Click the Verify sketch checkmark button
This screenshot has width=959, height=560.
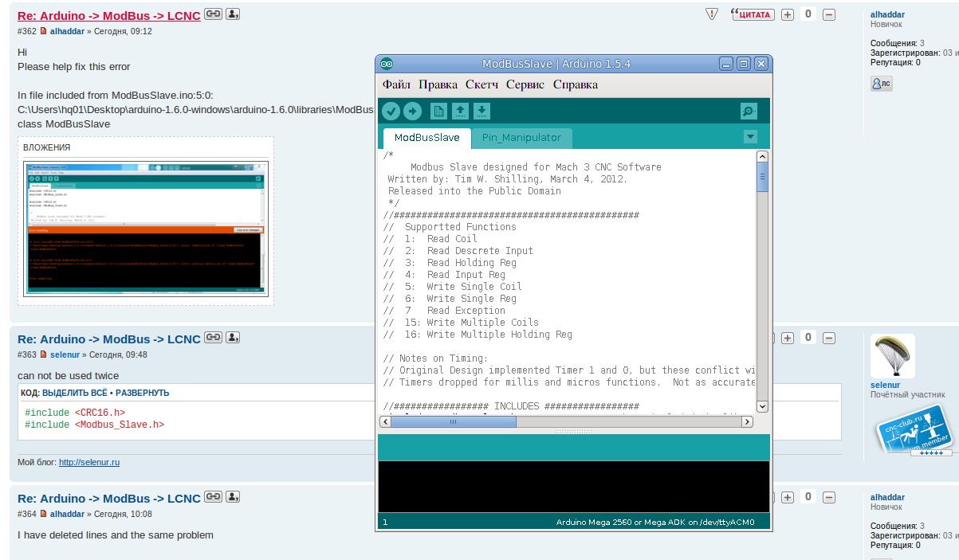click(x=391, y=112)
